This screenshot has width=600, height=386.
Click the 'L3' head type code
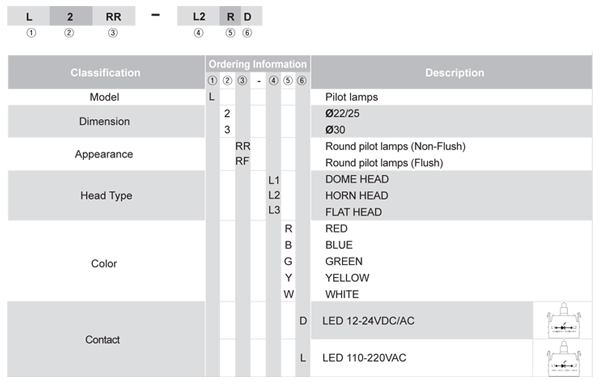(274, 210)
